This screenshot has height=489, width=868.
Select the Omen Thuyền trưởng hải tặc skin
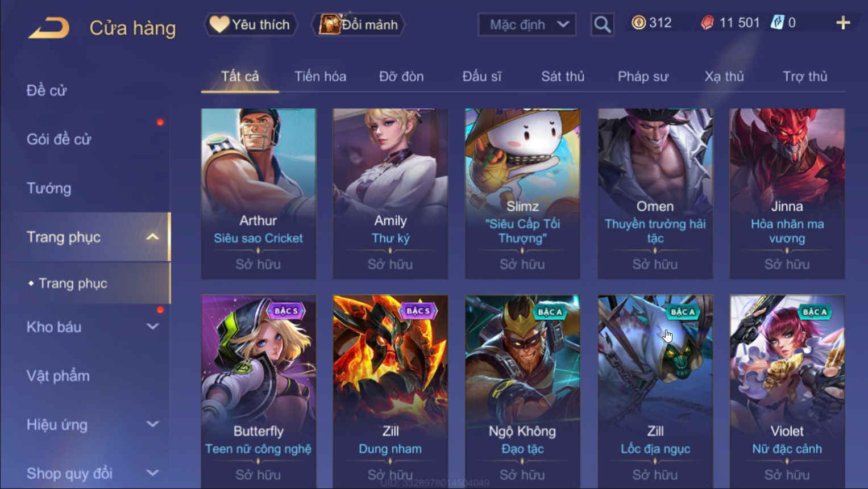(x=655, y=194)
